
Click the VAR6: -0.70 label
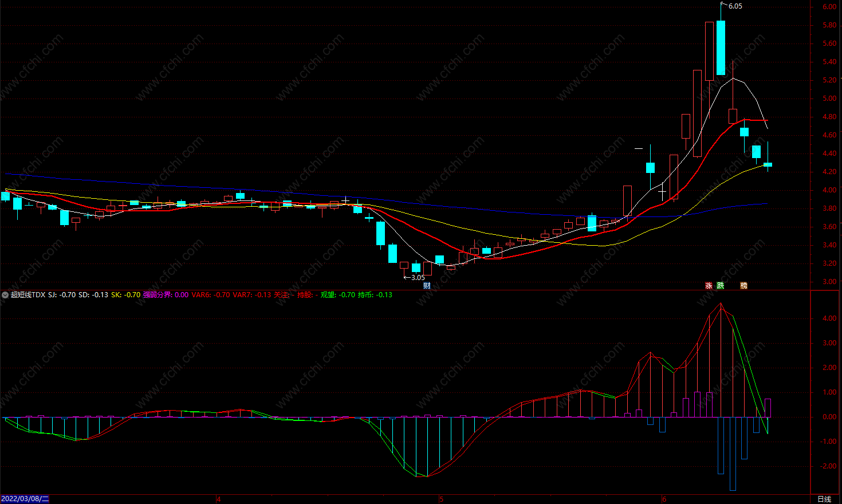211,295
